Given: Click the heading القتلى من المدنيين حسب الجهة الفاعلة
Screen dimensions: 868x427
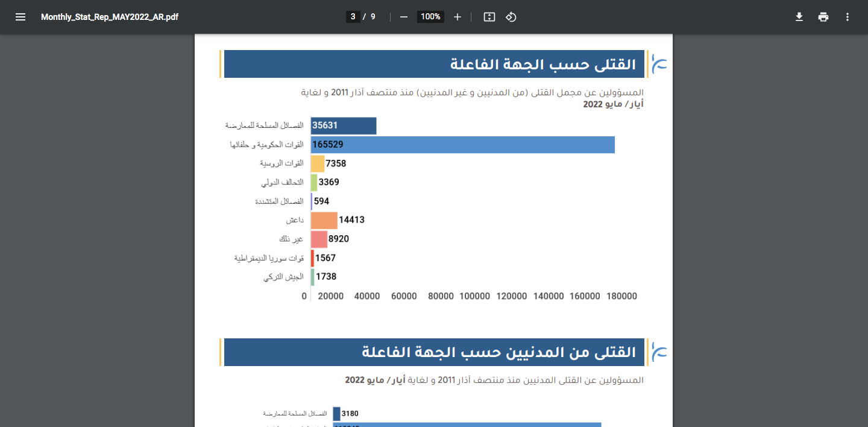Looking at the screenshot, I should click(x=499, y=352).
